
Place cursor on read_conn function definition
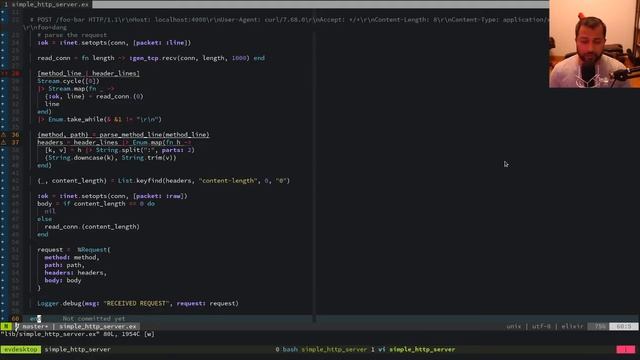coord(151,58)
